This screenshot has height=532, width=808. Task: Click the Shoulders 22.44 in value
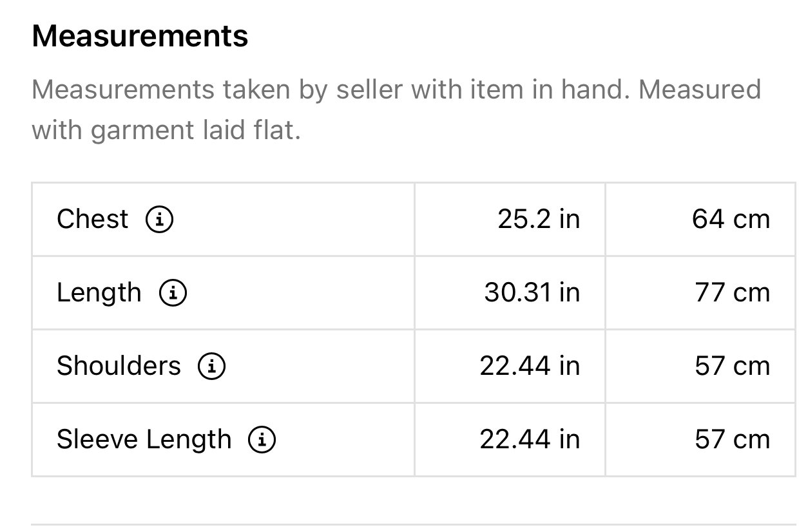coord(530,366)
